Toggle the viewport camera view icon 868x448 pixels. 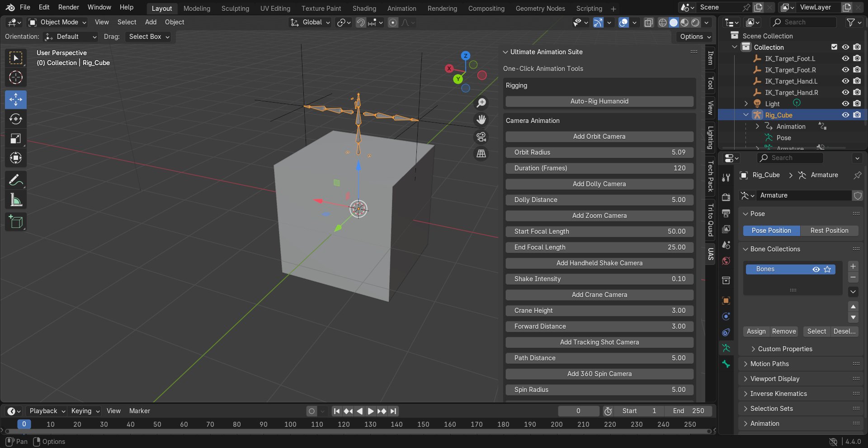[x=481, y=137]
